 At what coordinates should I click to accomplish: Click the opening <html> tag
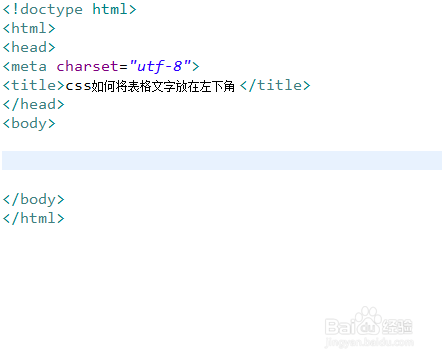coord(29,28)
